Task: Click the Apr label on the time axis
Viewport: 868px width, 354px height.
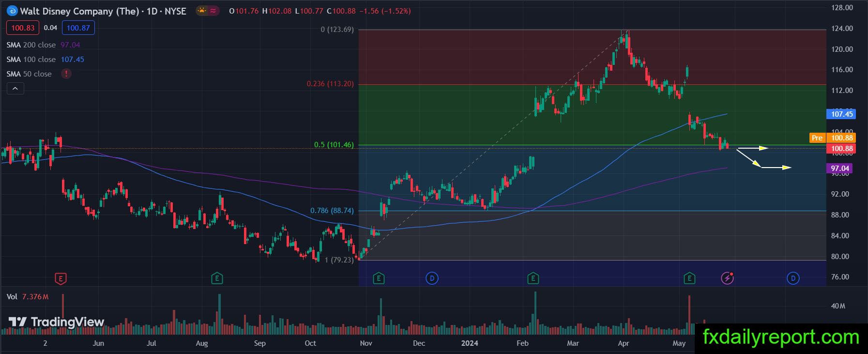Action: [624, 343]
